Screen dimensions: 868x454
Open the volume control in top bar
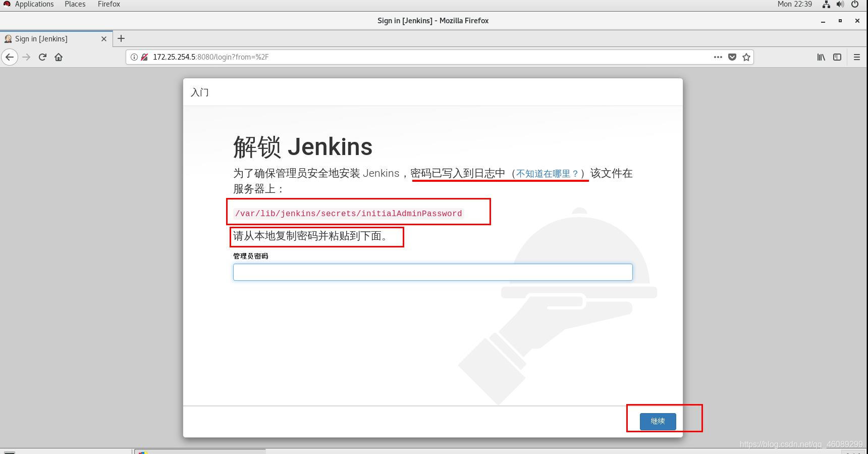pos(840,4)
